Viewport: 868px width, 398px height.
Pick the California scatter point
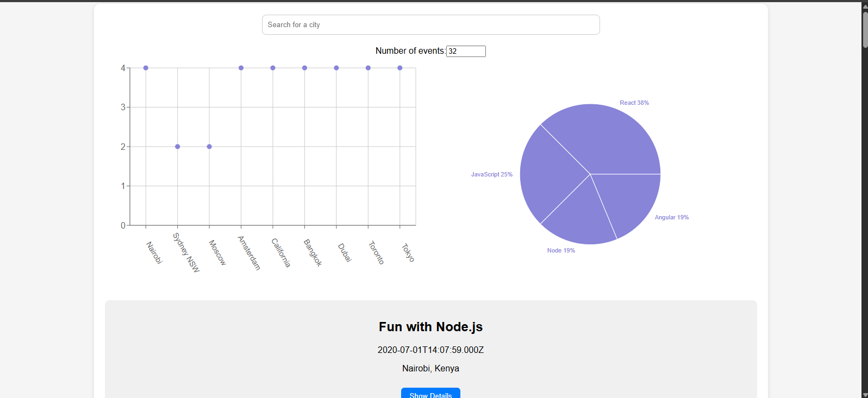point(273,68)
